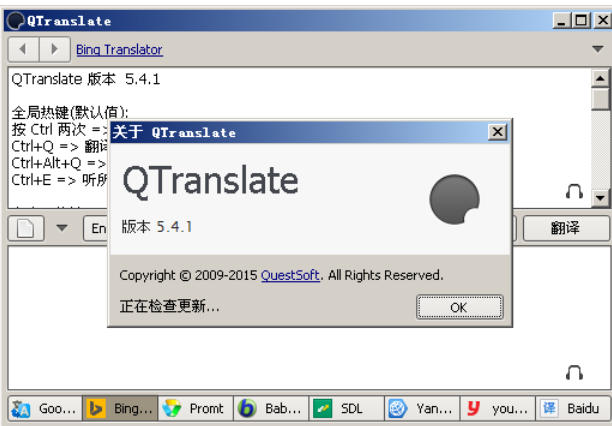Open the QuestSoft link
The width and height of the screenshot is (612, 426).
290,275
